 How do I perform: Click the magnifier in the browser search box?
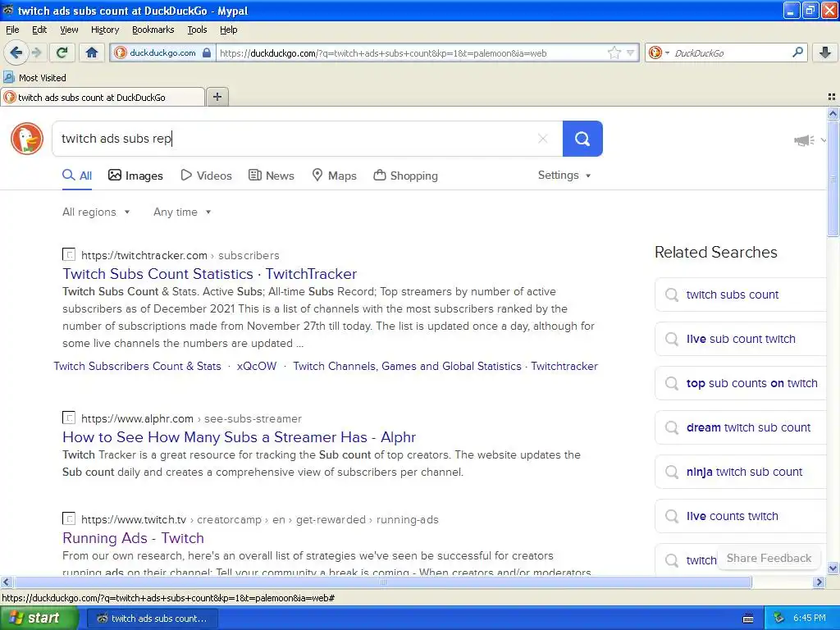click(797, 52)
